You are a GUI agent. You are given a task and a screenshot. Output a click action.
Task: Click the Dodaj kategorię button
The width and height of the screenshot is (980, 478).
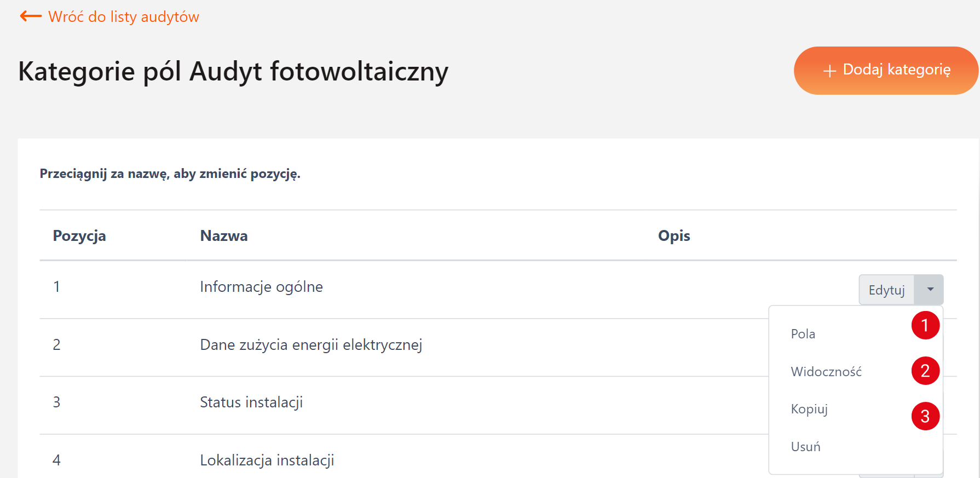pos(886,71)
